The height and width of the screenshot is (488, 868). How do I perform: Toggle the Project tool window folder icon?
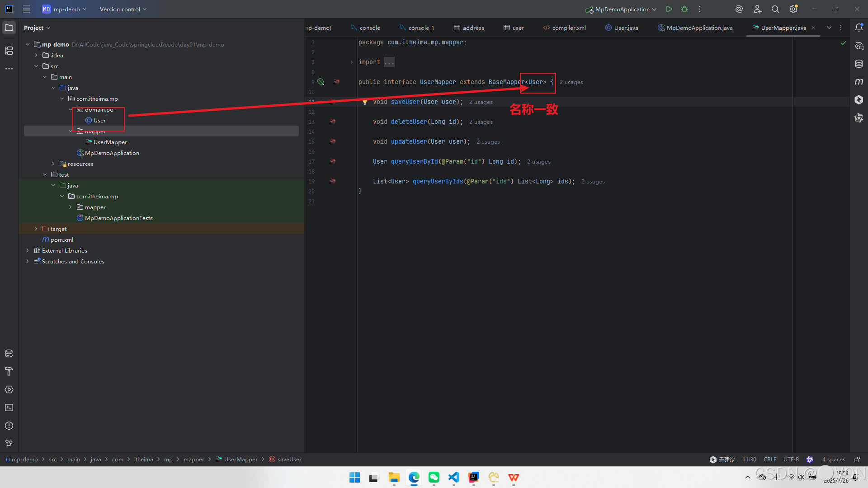coord(9,28)
